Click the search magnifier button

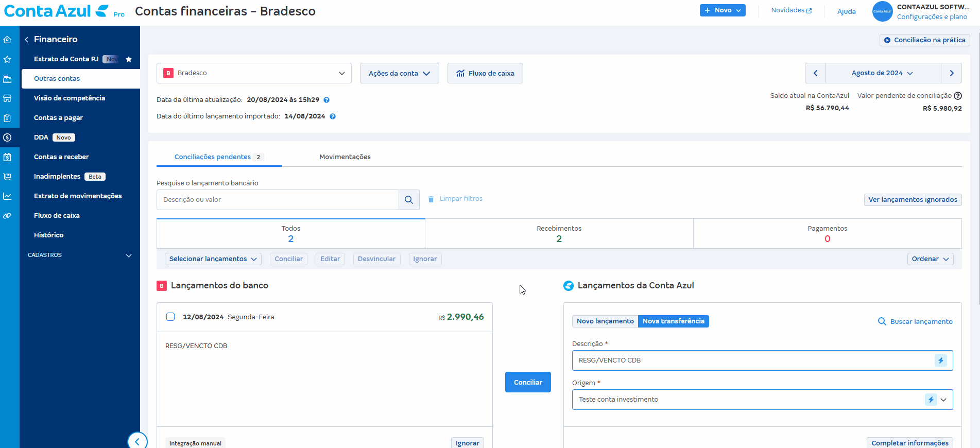[x=409, y=200]
